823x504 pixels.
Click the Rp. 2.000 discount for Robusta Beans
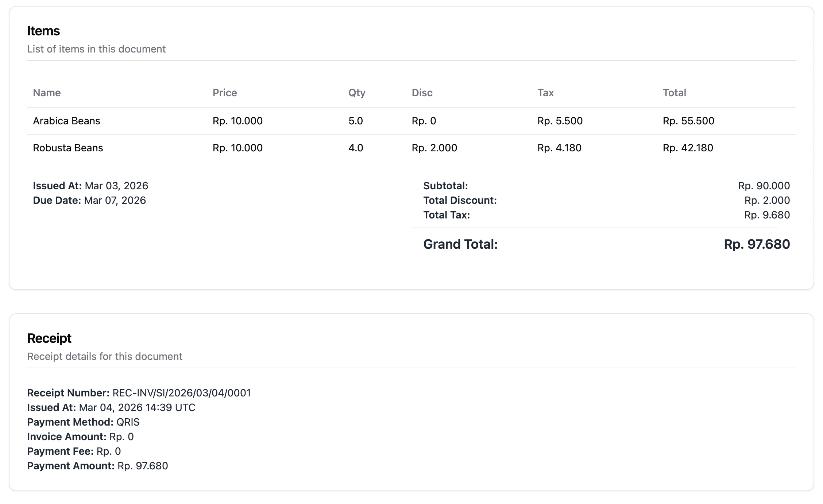pyautogui.click(x=434, y=148)
